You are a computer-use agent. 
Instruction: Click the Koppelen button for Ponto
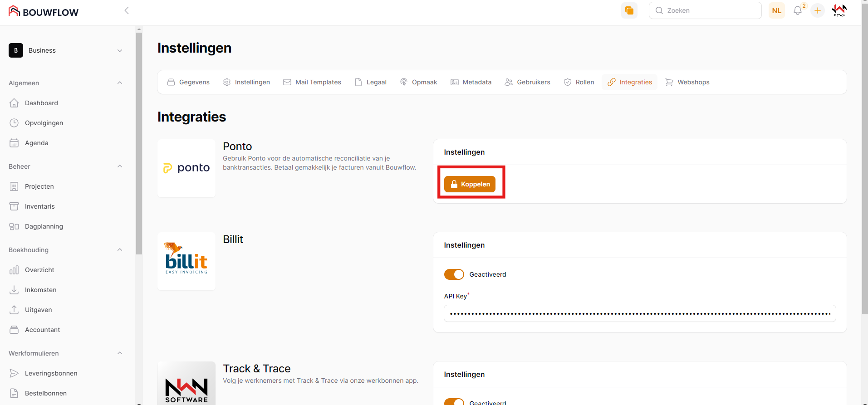pos(470,184)
